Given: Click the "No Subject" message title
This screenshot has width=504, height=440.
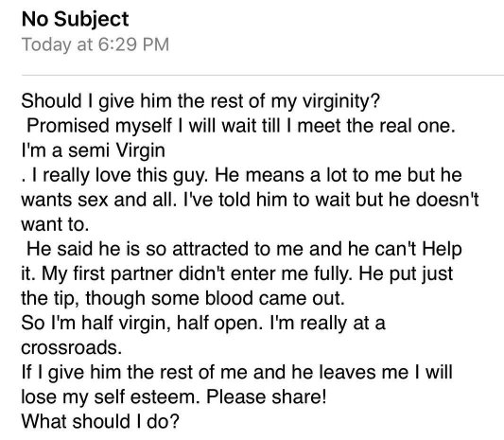Looking at the screenshot, I should 76,20.
